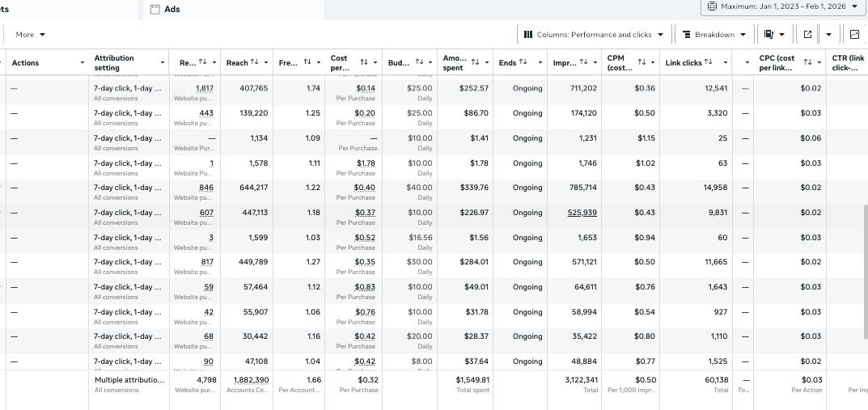Click the export table data icon
Image resolution: width=868 pixels, height=410 pixels.
click(807, 35)
